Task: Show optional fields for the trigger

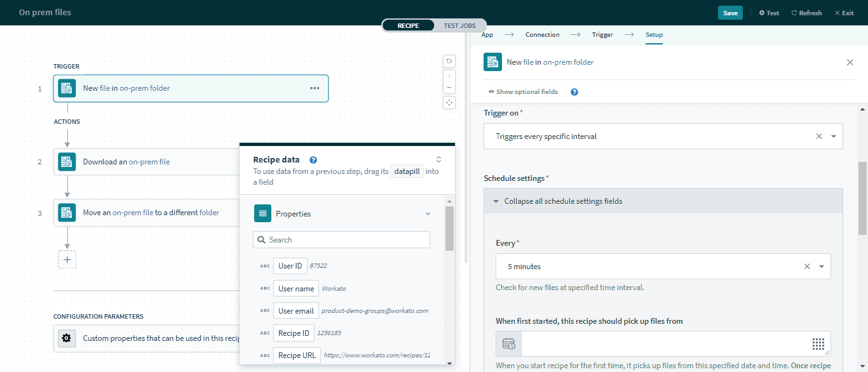Action: (x=523, y=92)
